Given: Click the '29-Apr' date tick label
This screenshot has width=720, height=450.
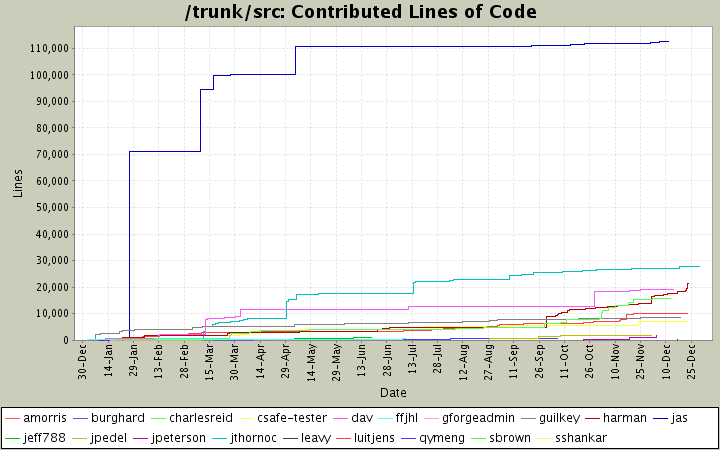Looking at the screenshot, I should point(286,362).
